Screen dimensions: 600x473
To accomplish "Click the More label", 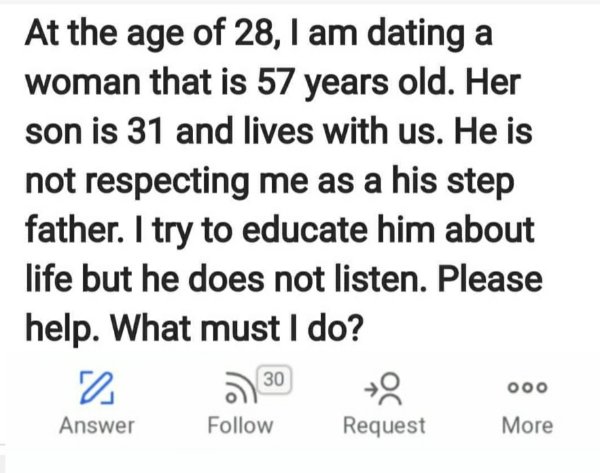I will pyautogui.click(x=527, y=426).
